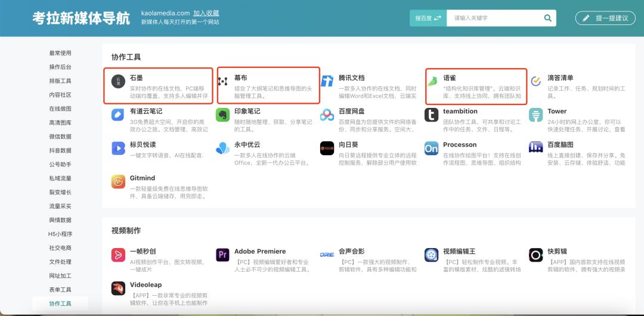
Task: Open the 滴答清单 checkmark icon
Action: (x=536, y=81)
